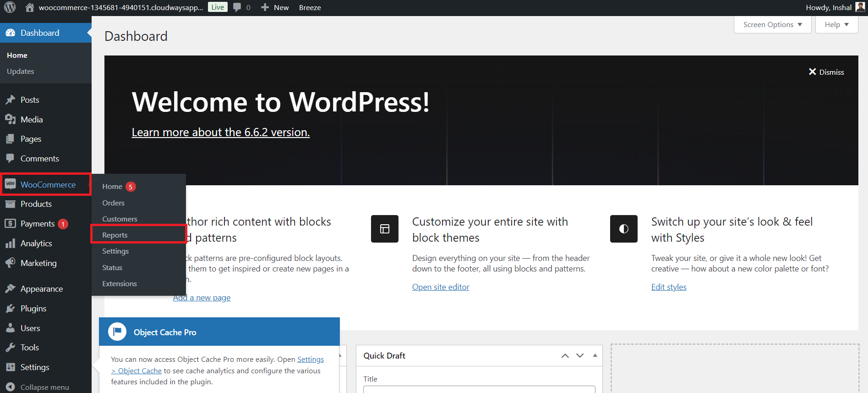Click the Plugins plug icon
868x393 pixels.
pos(10,309)
